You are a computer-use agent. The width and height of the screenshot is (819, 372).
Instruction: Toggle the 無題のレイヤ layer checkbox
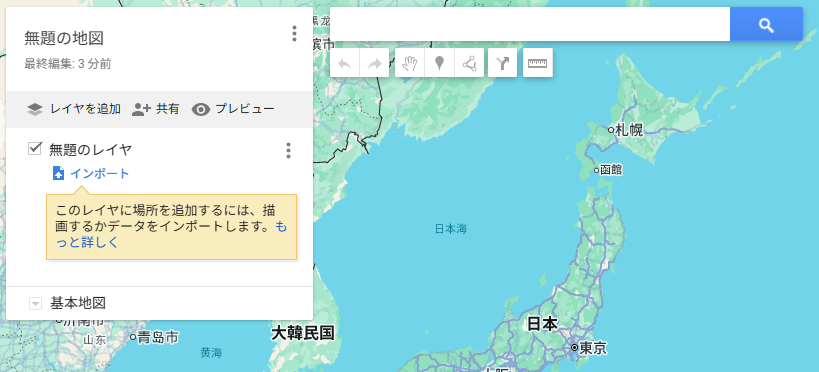tap(35, 149)
